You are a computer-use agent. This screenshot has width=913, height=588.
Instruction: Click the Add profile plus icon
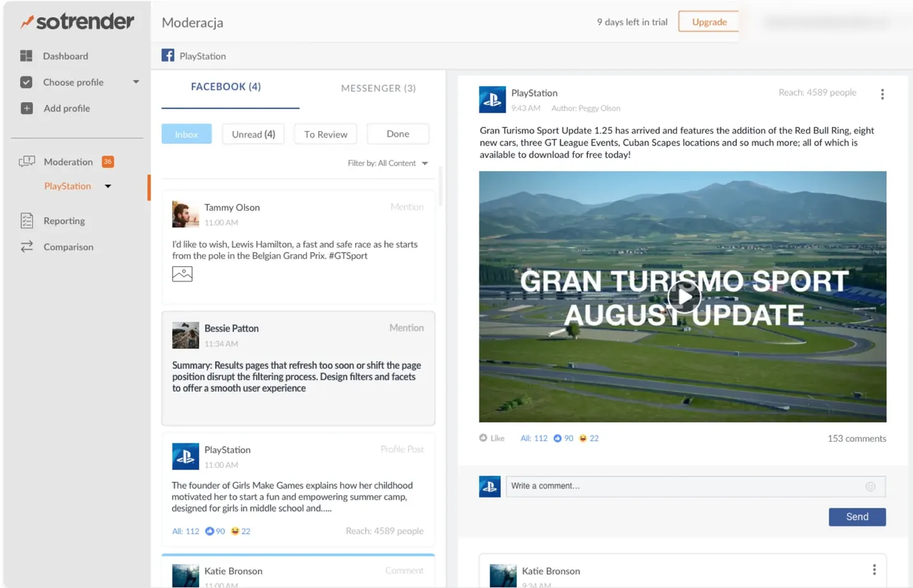(x=27, y=108)
